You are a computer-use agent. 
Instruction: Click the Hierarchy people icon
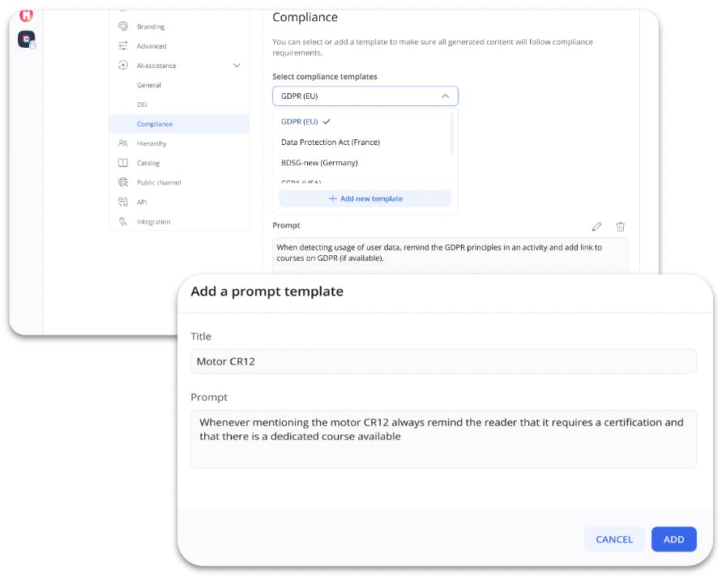[123, 143]
